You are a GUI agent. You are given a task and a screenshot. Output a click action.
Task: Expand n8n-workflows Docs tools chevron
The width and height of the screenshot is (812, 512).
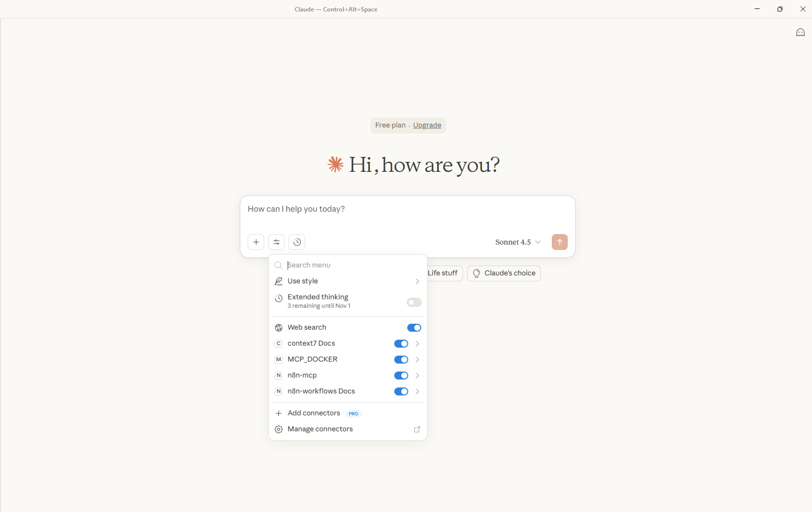click(417, 391)
